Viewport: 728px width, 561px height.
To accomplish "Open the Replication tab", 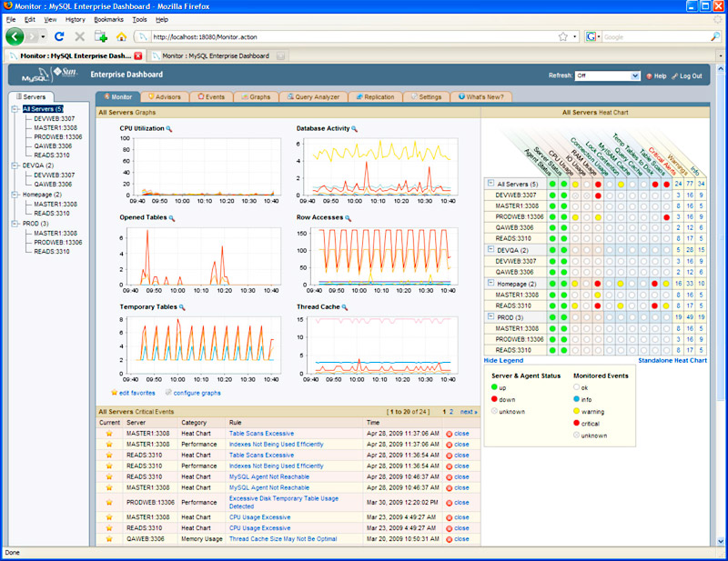I will click(x=375, y=96).
